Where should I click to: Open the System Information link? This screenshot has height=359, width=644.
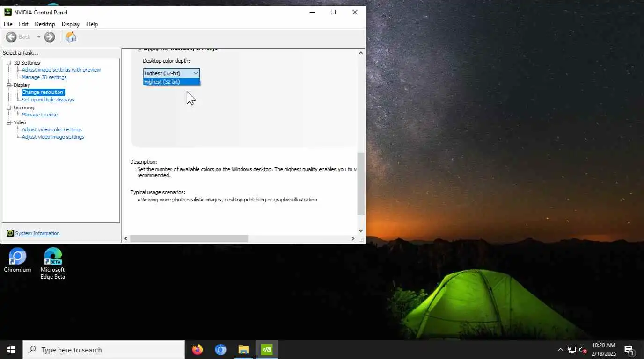[37, 233]
